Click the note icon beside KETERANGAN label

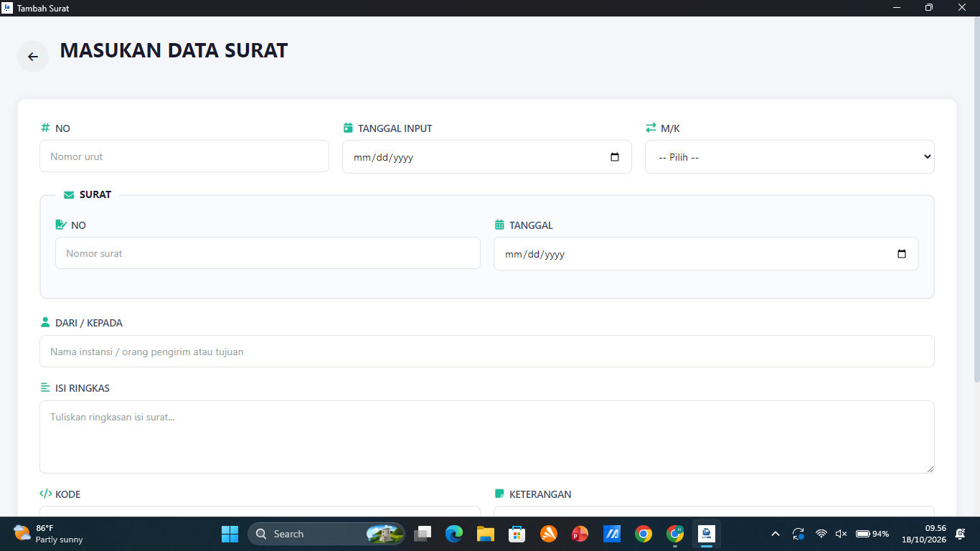click(x=499, y=494)
